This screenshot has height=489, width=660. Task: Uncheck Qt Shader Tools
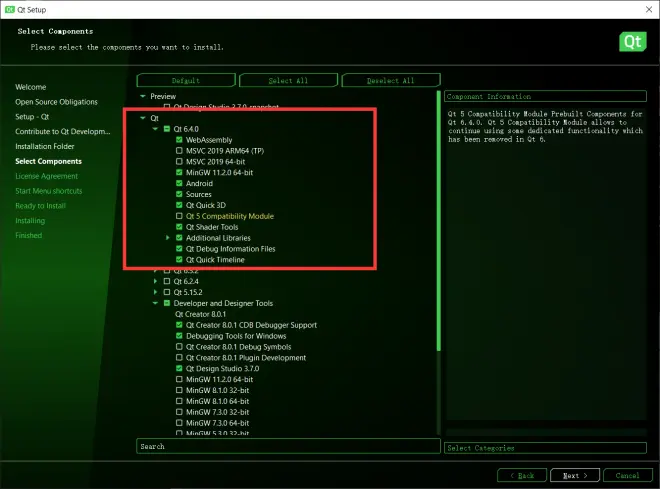pyautogui.click(x=179, y=227)
